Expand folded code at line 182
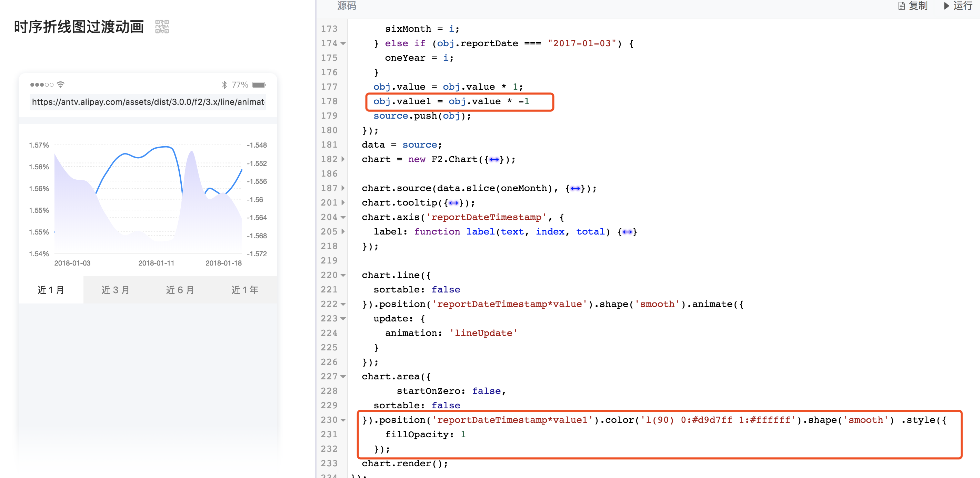 coord(343,159)
